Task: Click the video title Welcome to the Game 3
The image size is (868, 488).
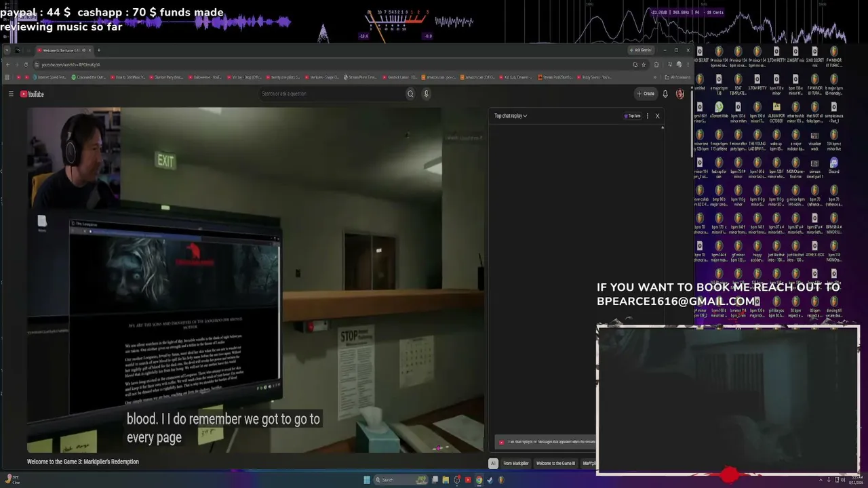Action: 83,462
